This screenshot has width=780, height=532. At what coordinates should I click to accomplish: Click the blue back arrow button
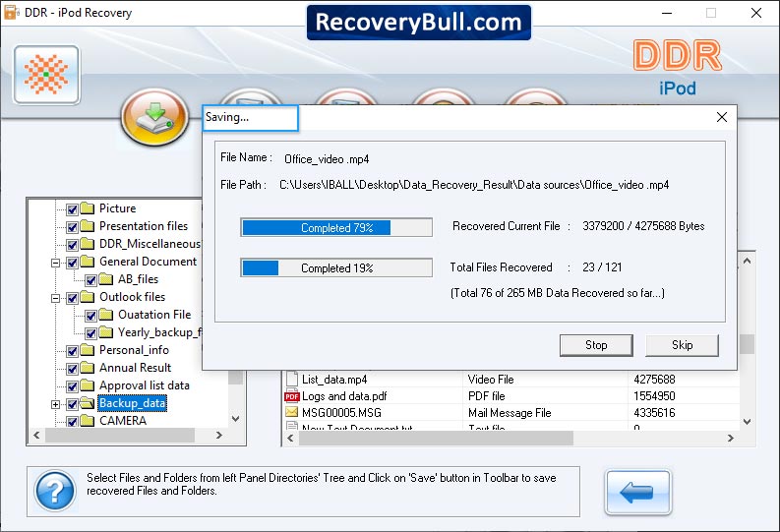click(637, 493)
